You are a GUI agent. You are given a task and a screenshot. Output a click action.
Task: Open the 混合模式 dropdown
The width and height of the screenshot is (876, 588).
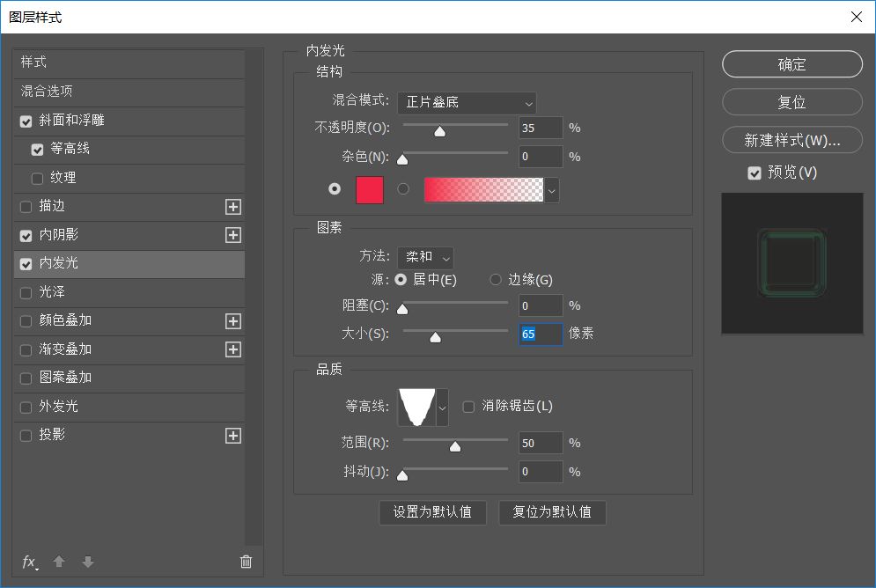pyautogui.click(x=467, y=102)
